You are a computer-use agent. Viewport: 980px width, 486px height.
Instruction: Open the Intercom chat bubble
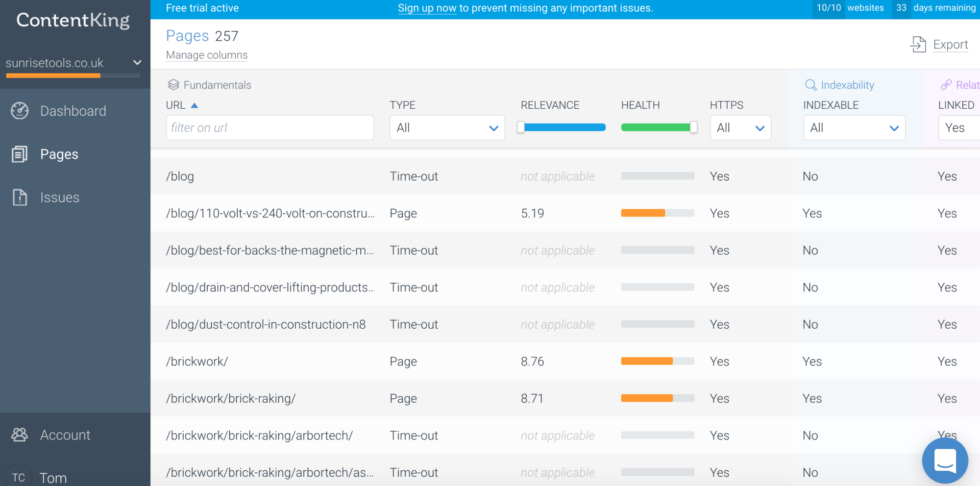tap(946, 460)
